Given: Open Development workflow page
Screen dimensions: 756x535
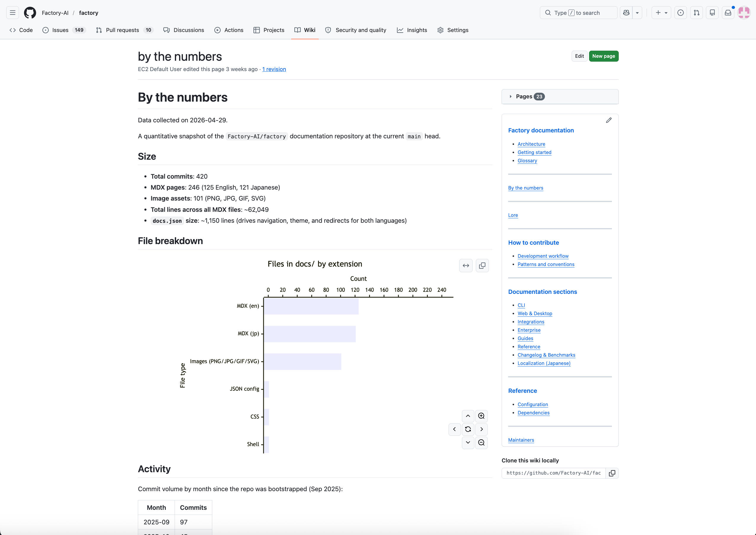Looking at the screenshot, I should click(x=543, y=256).
